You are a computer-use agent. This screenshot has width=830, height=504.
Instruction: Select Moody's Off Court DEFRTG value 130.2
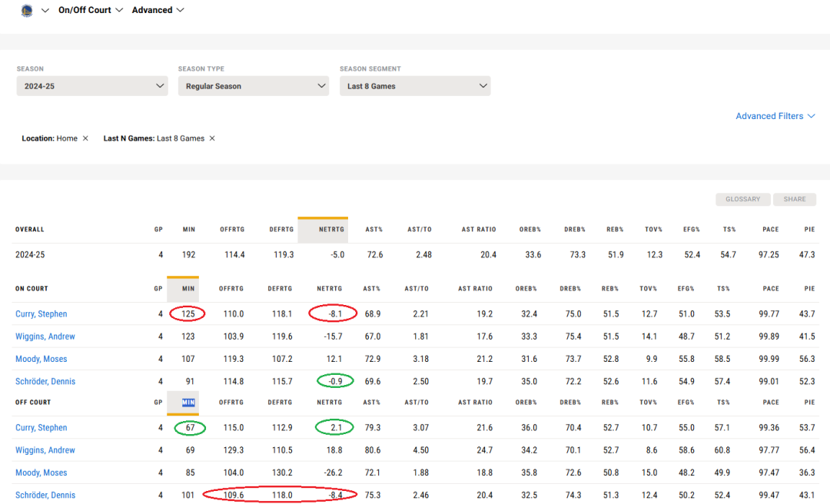coord(282,472)
